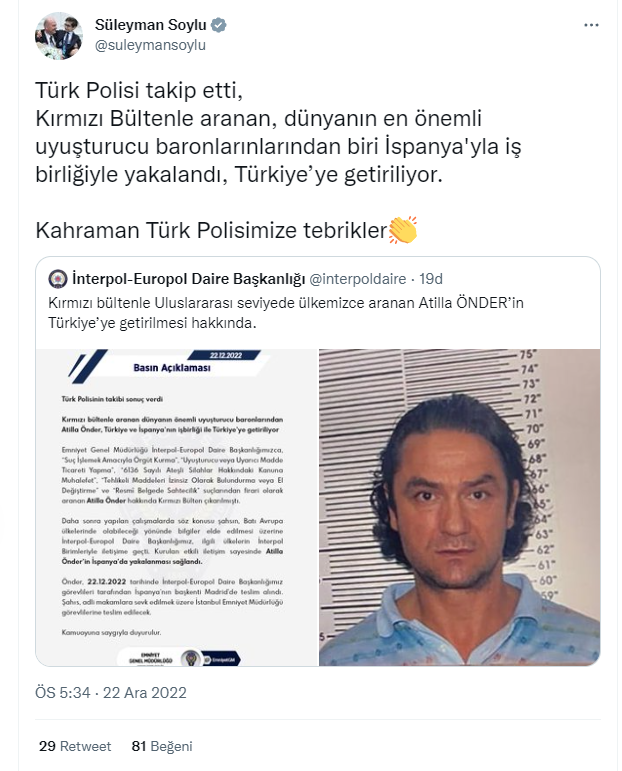Viewport: 622px width, 771px height.
Task: Click the 22.12.2022 date banner in press release
Action: click(226, 355)
